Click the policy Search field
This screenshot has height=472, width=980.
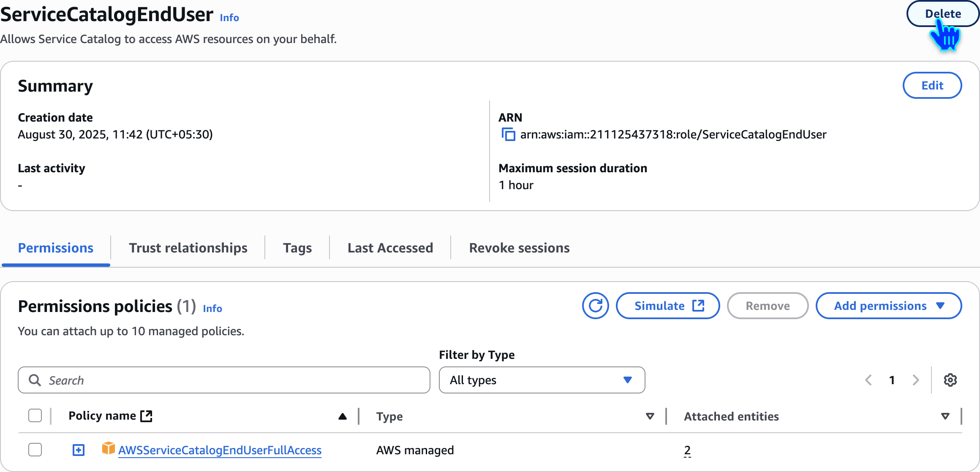[224, 380]
